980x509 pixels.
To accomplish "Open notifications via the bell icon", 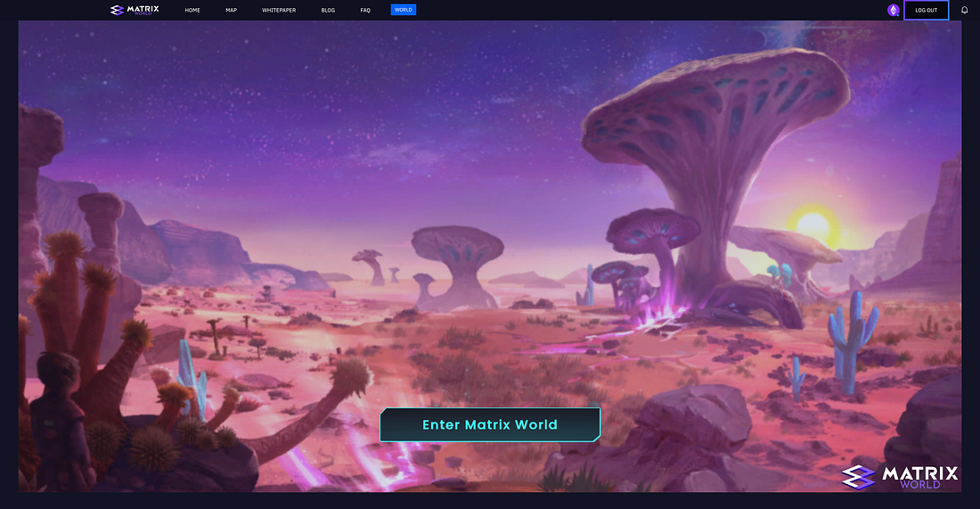I will (964, 11).
